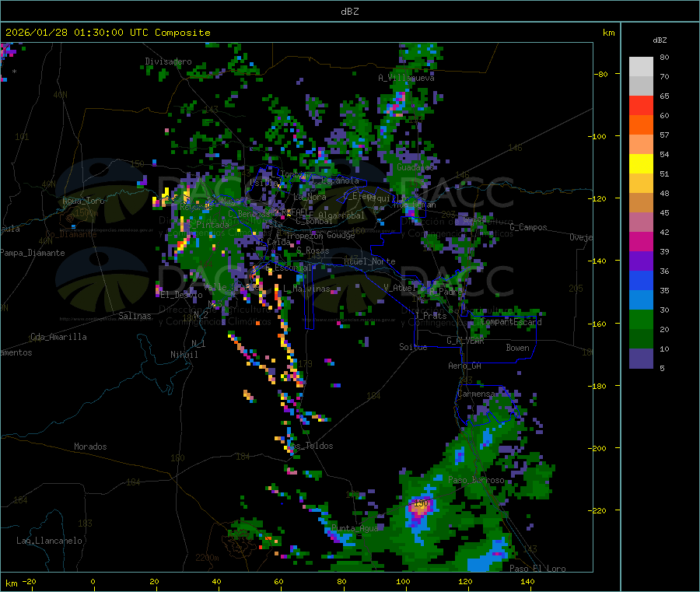
Task: Click the 2026/01/28 01:30:00 UTC Composite timestamp
Action: click(x=107, y=33)
